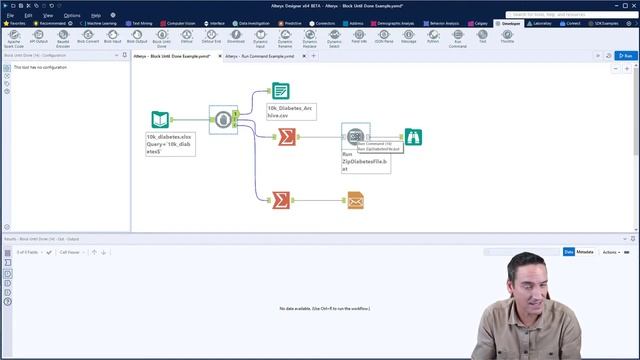Click the Block Until Done node on canvas

223,120
